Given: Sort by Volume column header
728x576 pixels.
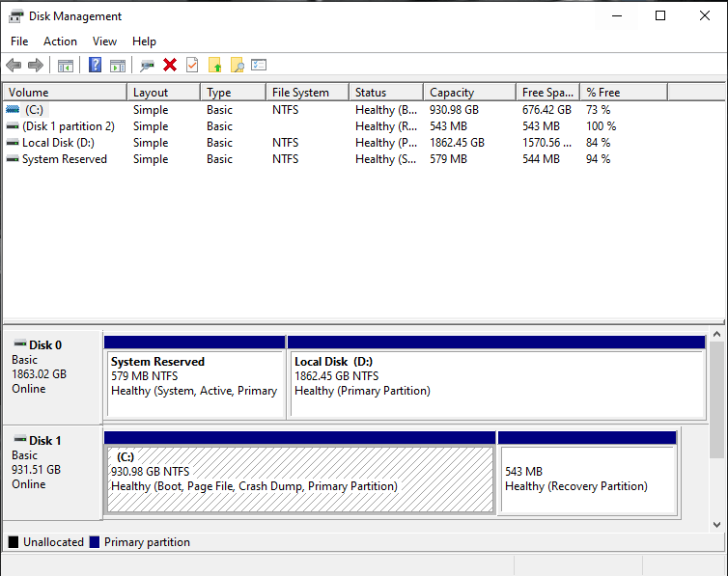Looking at the screenshot, I should (65, 93).
